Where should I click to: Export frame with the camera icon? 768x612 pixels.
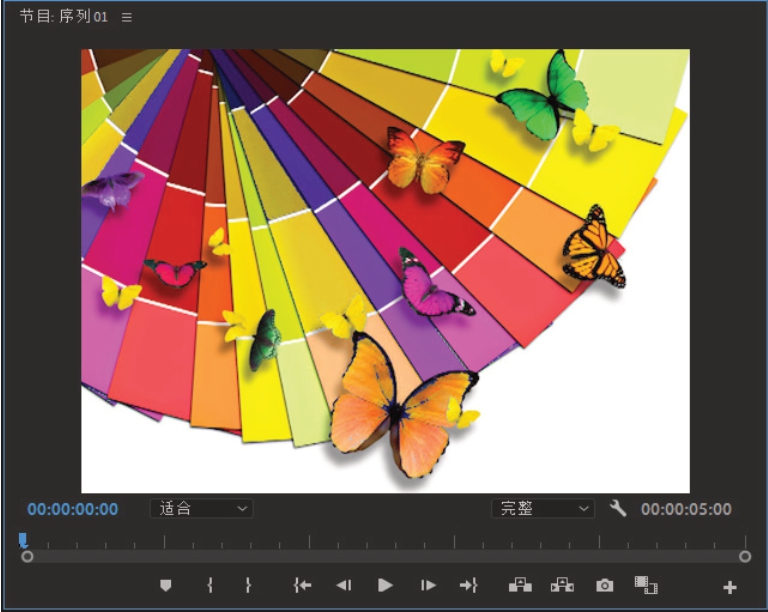[604, 586]
